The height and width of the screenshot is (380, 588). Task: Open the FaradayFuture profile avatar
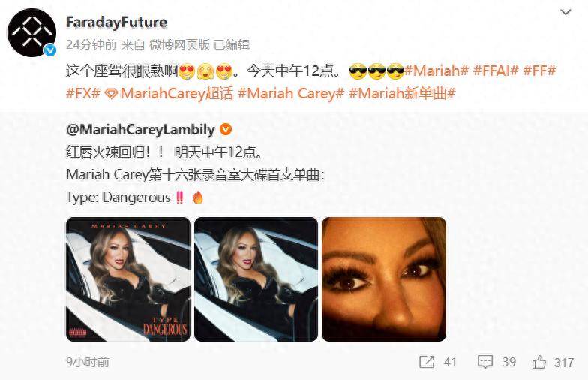tap(31, 33)
